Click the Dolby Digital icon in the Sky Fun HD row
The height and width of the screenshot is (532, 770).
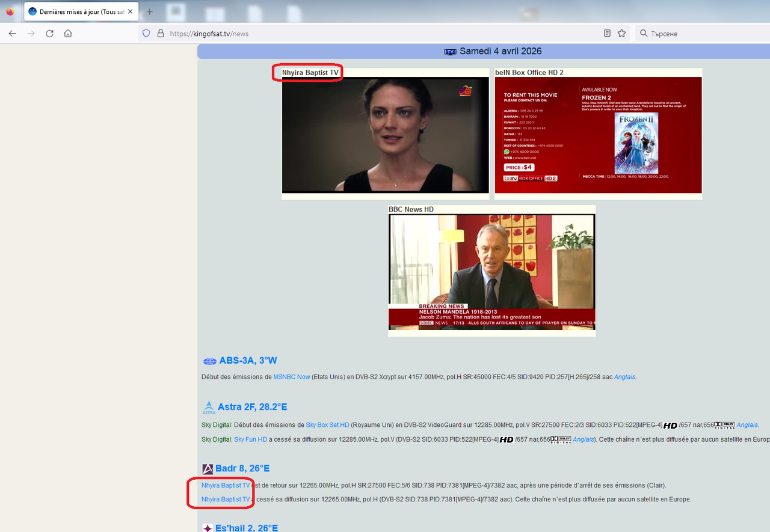561,439
